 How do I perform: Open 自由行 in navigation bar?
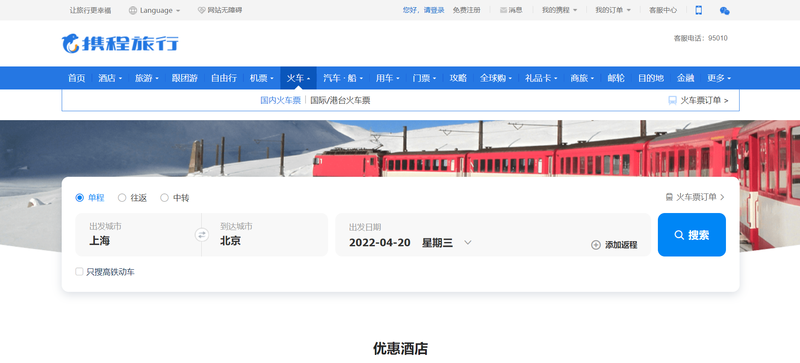[224, 78]
